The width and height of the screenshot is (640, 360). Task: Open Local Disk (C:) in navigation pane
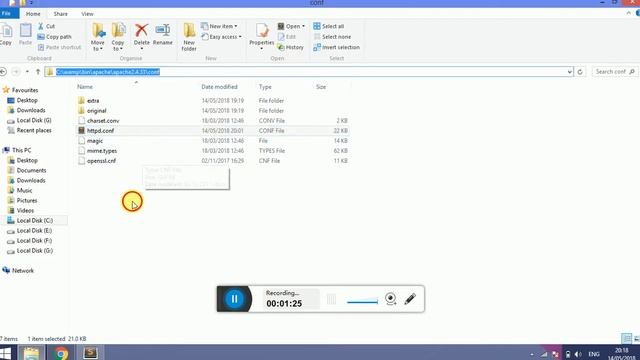click(35, 220)
